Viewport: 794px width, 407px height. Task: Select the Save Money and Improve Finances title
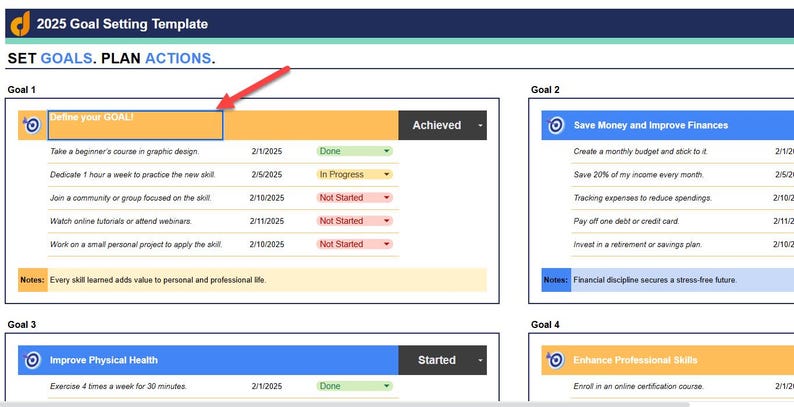651,125
